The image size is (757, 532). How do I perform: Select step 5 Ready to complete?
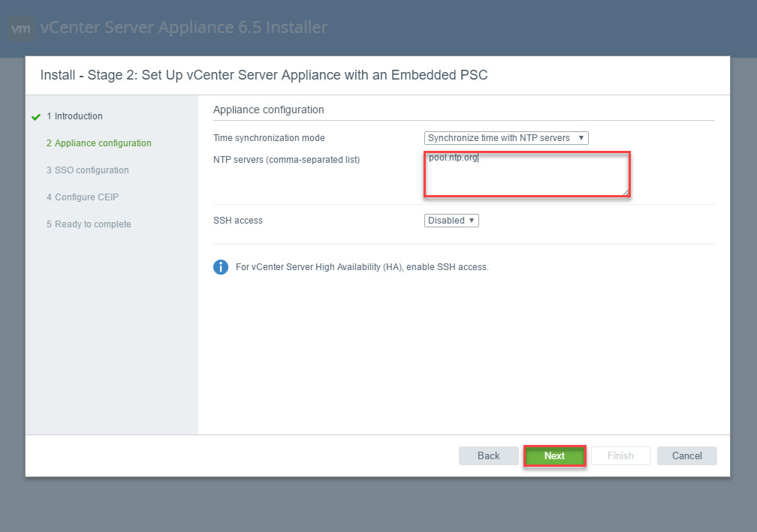click(88, 224)
